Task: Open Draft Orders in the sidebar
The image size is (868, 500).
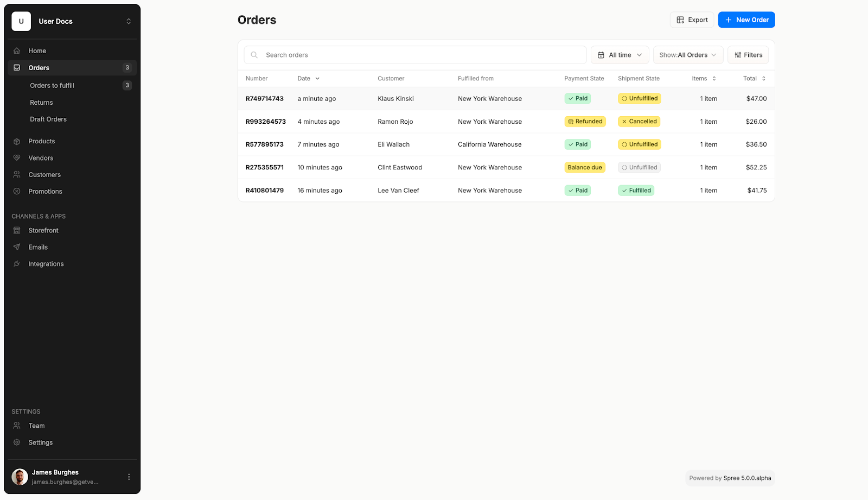Action: [48, 119]
